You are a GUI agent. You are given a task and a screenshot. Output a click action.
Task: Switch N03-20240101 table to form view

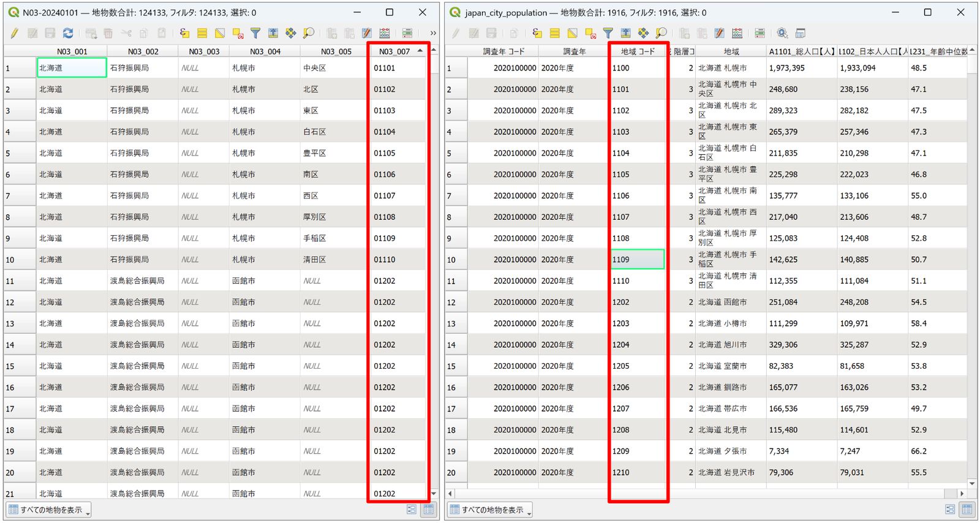pyautogui.click(x=412, y=510)
